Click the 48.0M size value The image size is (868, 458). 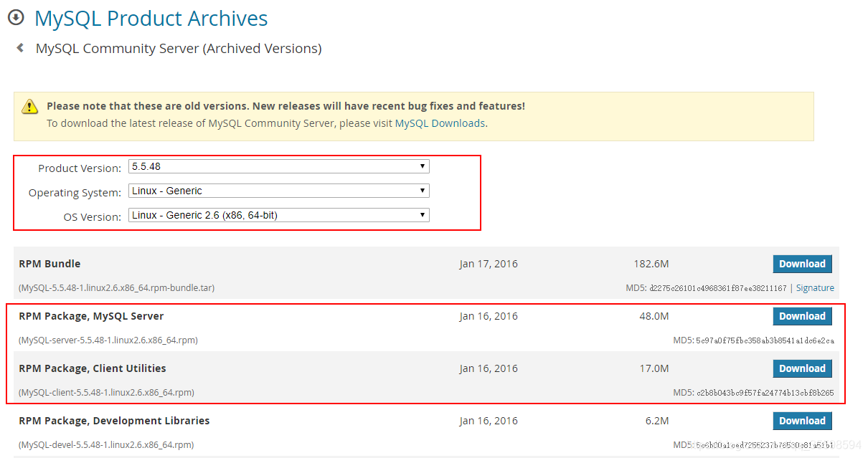tap(654, 316)
